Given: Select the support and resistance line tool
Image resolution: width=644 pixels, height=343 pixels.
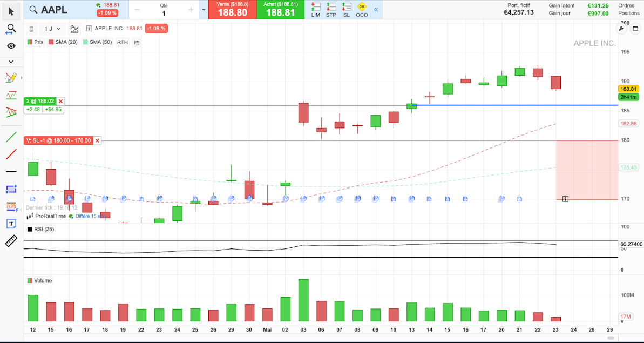Looking at the screenshot, I should pos(11,95).
